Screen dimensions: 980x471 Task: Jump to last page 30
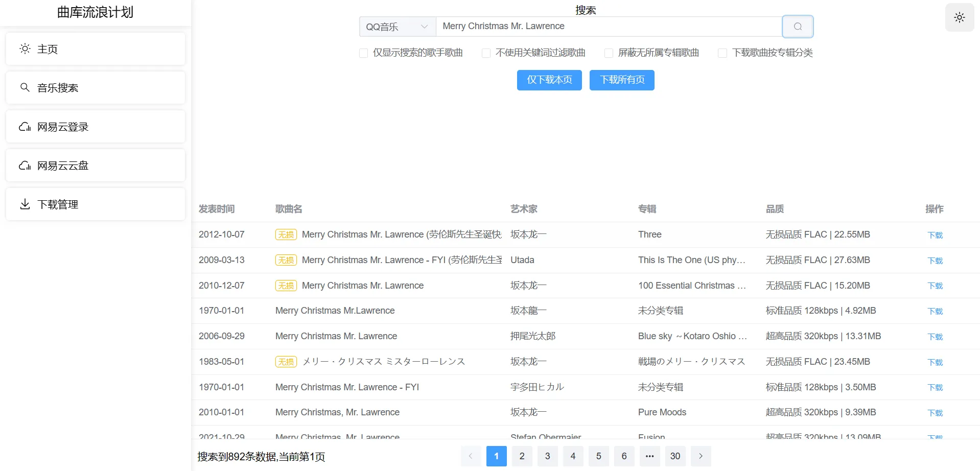675,456
